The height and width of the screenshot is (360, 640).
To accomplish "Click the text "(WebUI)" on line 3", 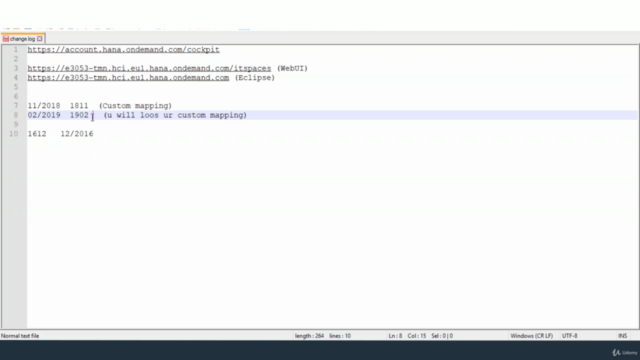I will (292, 68).
